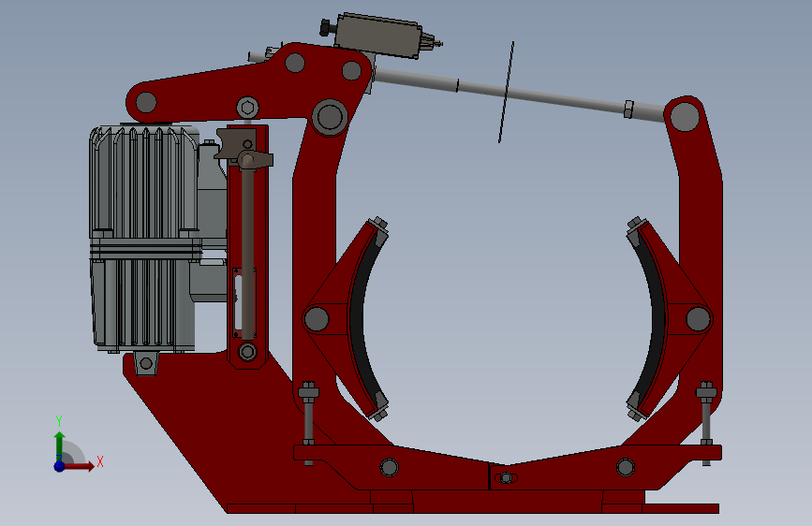Select the slotted pin at base center
This screenshot has width=812, height=526.
(x=506, y=477)
